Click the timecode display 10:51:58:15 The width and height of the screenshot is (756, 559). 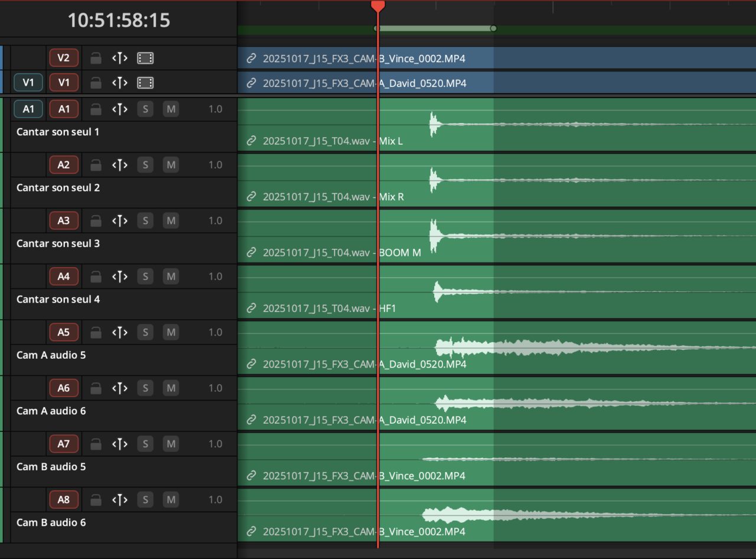point(119,20)
